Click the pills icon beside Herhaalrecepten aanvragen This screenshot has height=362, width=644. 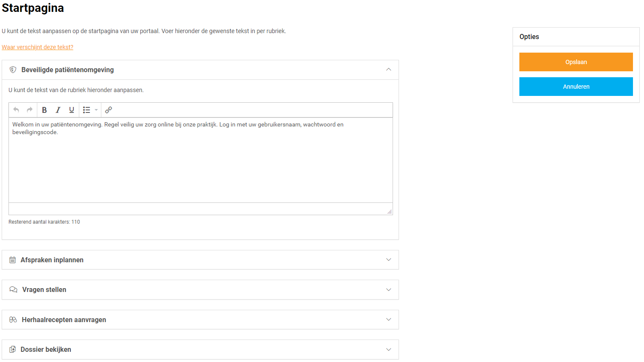point(13,320)
